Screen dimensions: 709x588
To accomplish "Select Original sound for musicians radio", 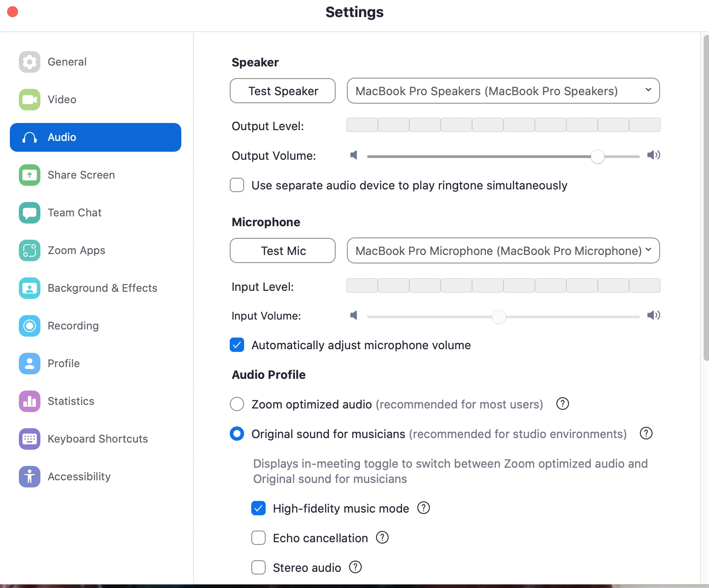I will tap(237, 434).
